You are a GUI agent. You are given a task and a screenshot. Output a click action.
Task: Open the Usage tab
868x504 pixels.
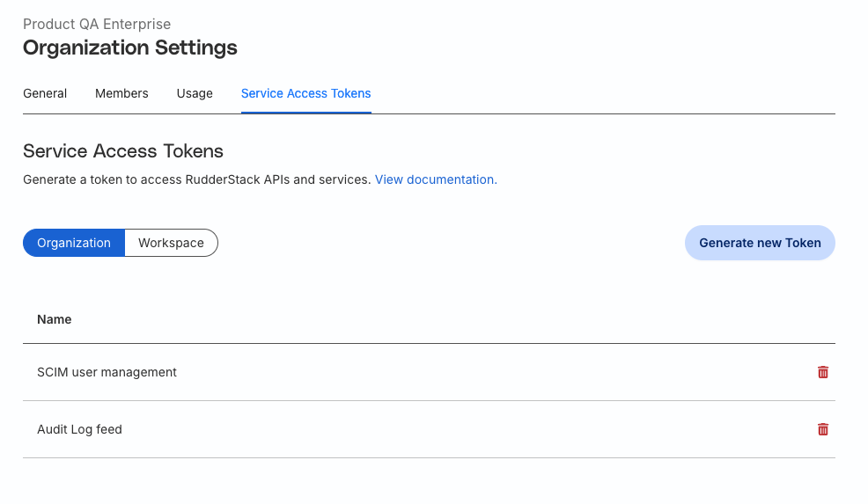click(x=195, y=93)
